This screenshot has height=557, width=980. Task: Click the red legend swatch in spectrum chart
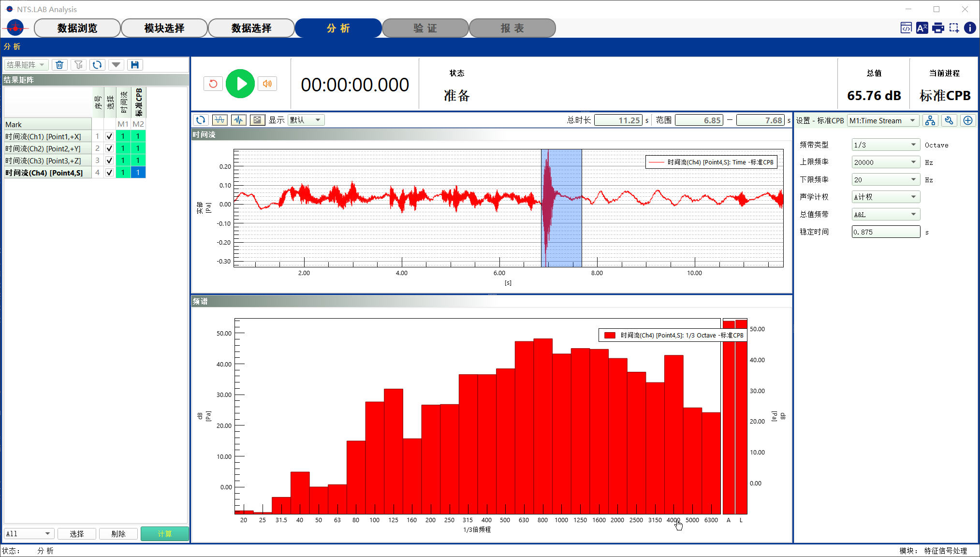click(610, 335)
